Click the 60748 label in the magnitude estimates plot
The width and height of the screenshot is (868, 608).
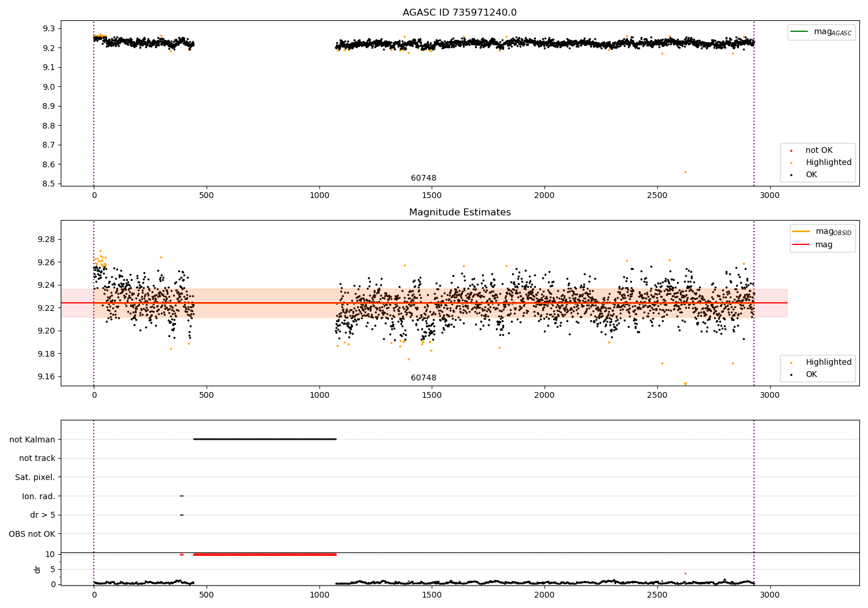[424, 378]
